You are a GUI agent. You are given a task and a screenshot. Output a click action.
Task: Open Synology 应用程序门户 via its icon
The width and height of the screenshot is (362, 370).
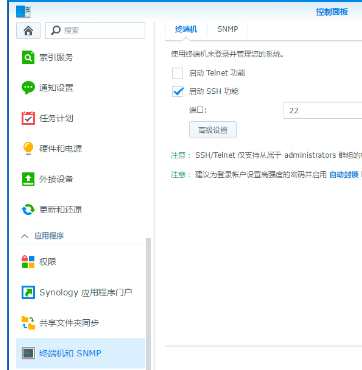point(28,292)
